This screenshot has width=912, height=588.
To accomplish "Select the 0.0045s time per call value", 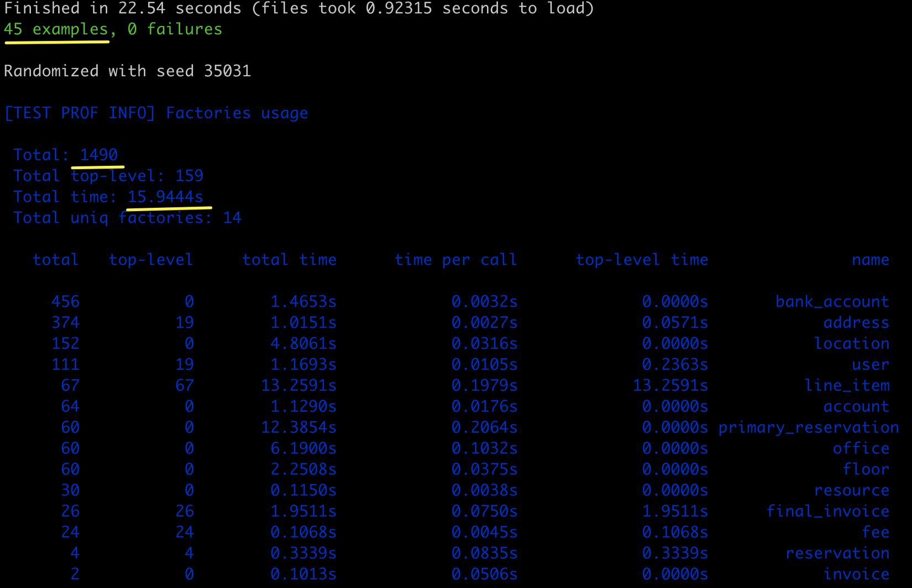I will coord(484,533).
